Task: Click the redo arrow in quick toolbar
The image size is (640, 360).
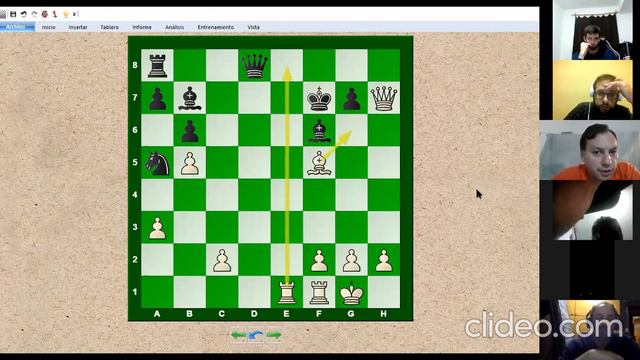Action: coord(34,14)
